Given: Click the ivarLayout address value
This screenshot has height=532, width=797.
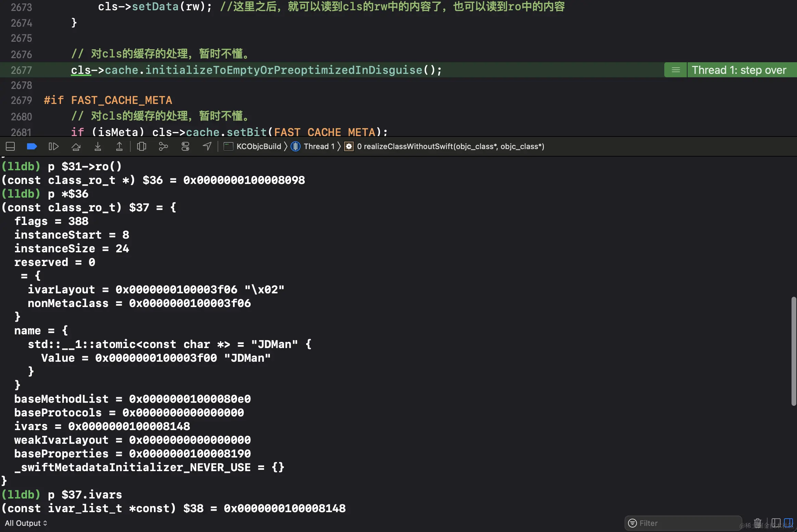Looking at the screenshot, I should [176, 290].
